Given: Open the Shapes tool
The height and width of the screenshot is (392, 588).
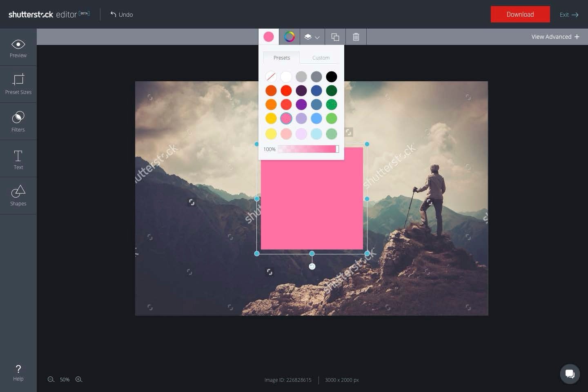Looking at the screenshot, I should click(x=18, y=196).
